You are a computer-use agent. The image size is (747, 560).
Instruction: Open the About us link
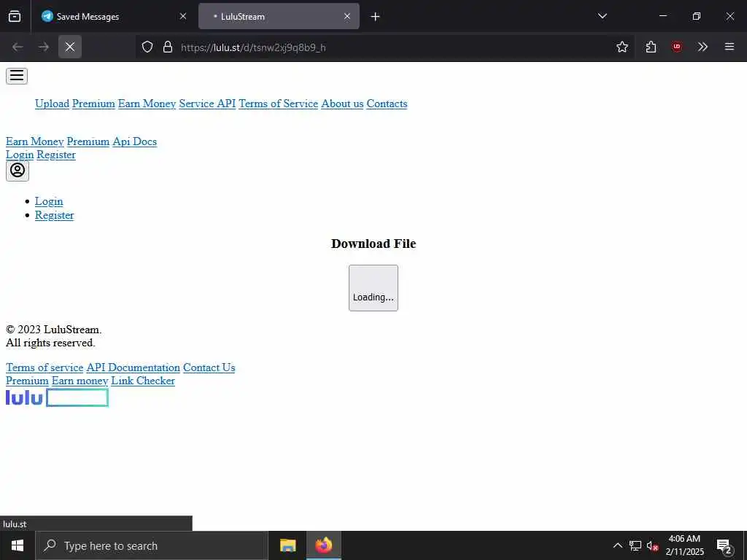pyautogui.click(x=342, y=104)
